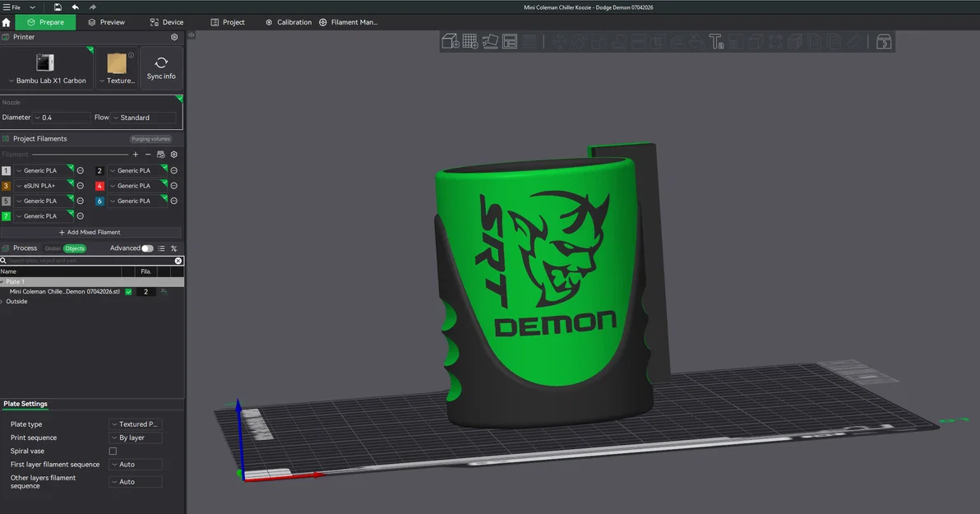Open Printer settings gear icon

pos(174,37)
